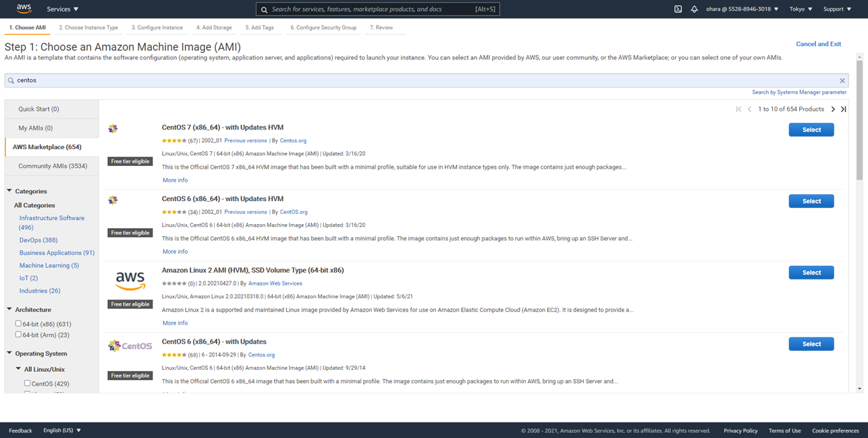The image size is (868, 438).
Task: Click CentOS 6 with Updates HVM logo
Action: click(x=113, y=200)
